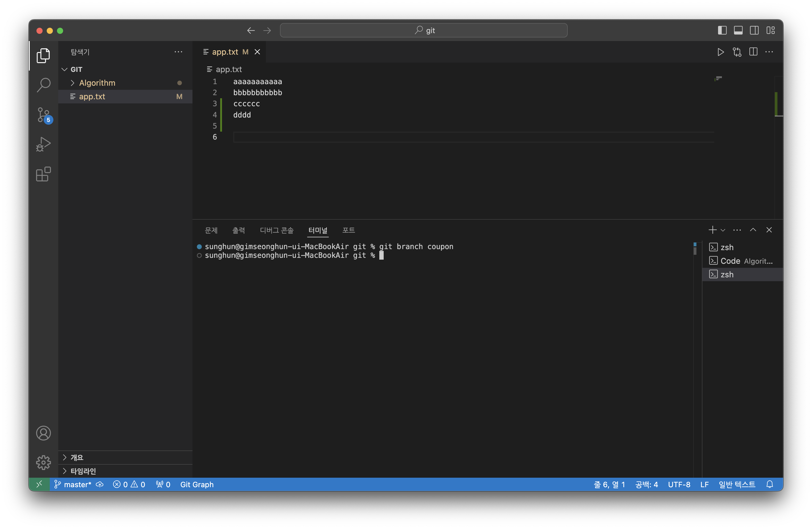
Task: Expand the 타임라인 section
Action: (83, 471)
